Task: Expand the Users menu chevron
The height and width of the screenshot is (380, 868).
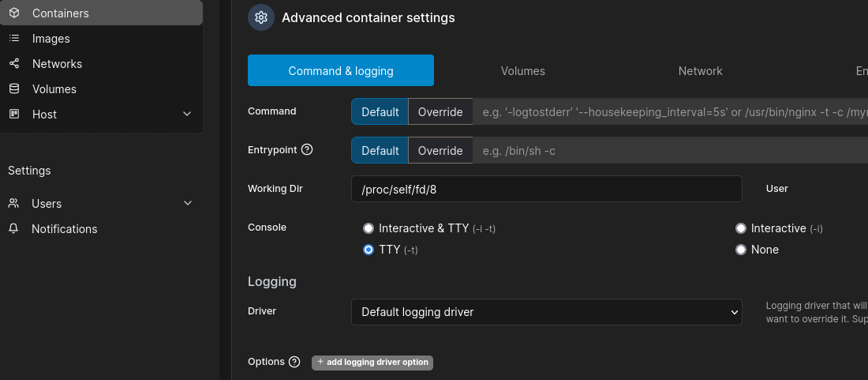Action: click(x=188, y=204)
